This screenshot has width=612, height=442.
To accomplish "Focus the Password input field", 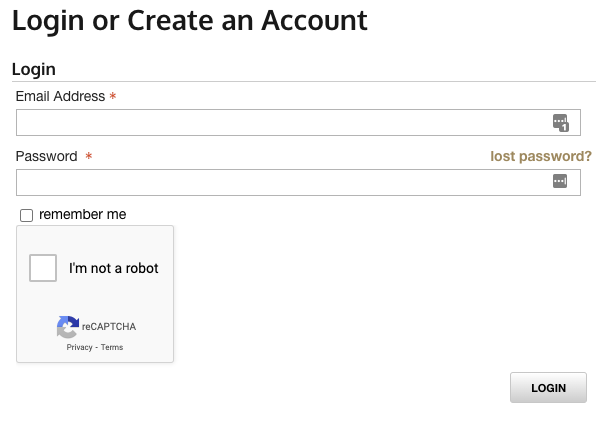I will 280,182.
